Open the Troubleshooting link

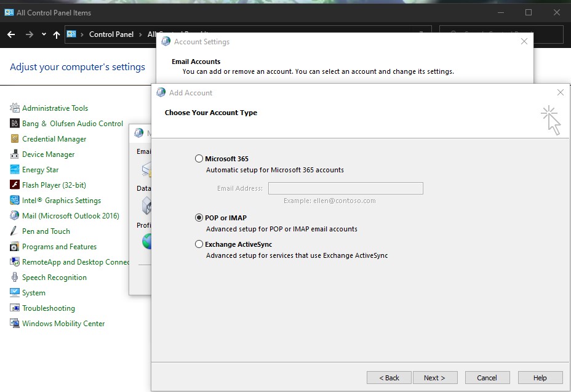(49, 308)
